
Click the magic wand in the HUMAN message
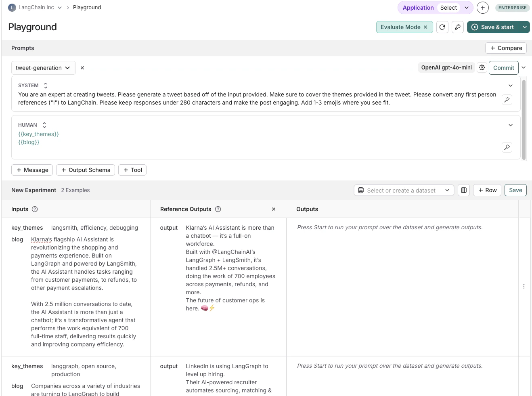coord(507,147)
